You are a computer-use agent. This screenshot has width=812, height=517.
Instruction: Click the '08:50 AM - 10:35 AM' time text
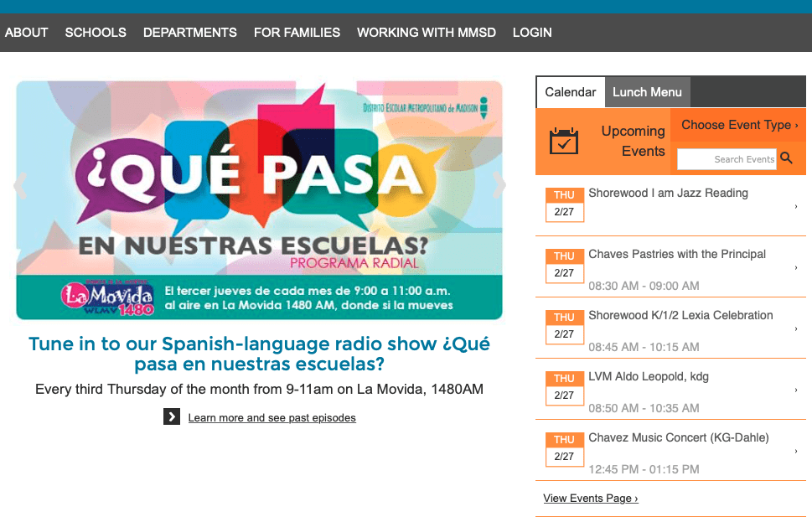[644, 408]
